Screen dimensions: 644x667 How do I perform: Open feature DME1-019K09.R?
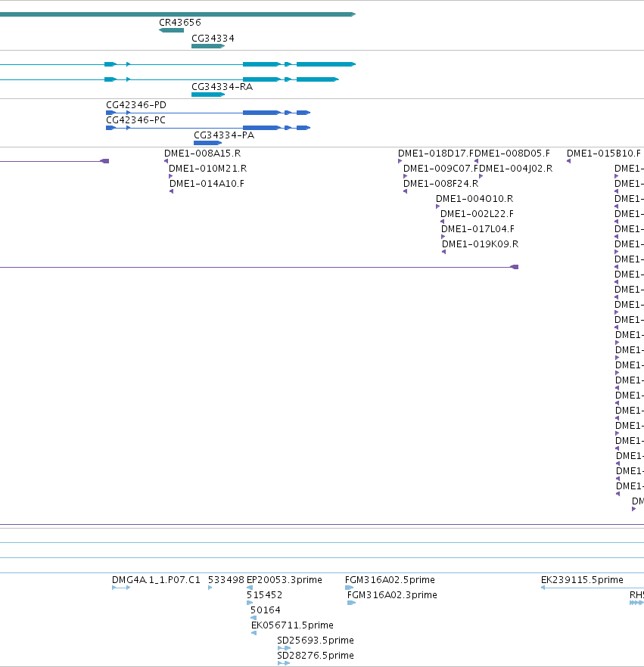(x=480, y=244)
